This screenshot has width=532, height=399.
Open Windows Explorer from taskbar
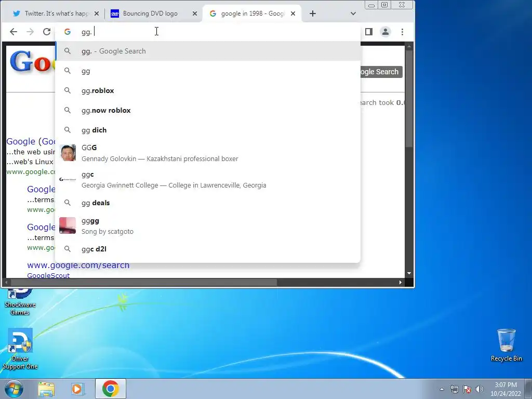[46, 389]
